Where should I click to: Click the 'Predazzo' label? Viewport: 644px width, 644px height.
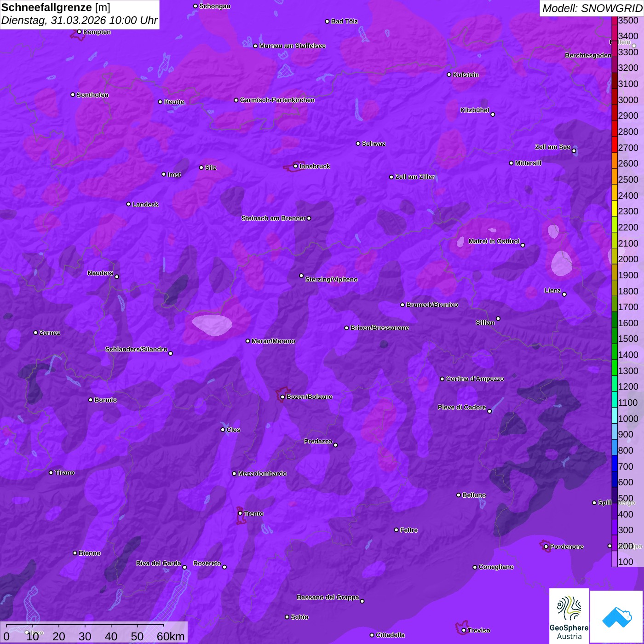pos(318,441)
